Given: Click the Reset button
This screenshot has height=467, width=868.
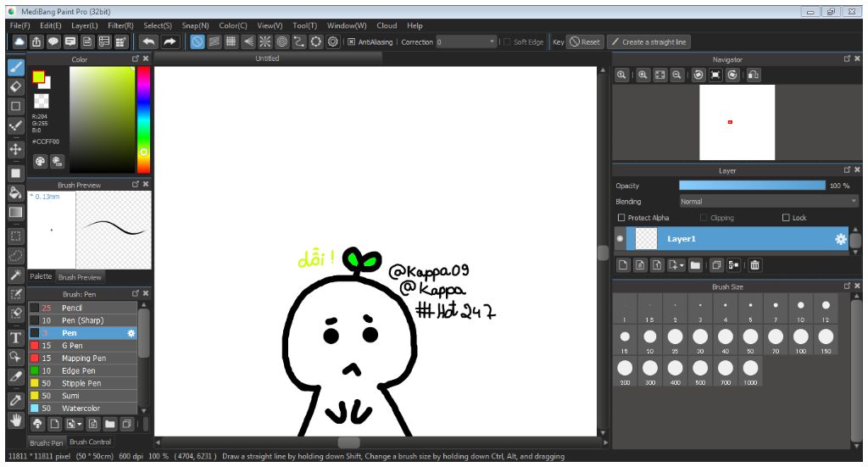Looking at the screenshot, I should 585,42.
